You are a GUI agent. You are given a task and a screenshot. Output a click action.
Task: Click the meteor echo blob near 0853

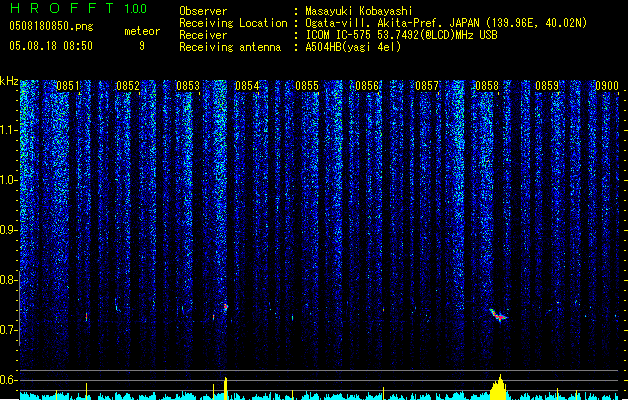pos(226,307)
